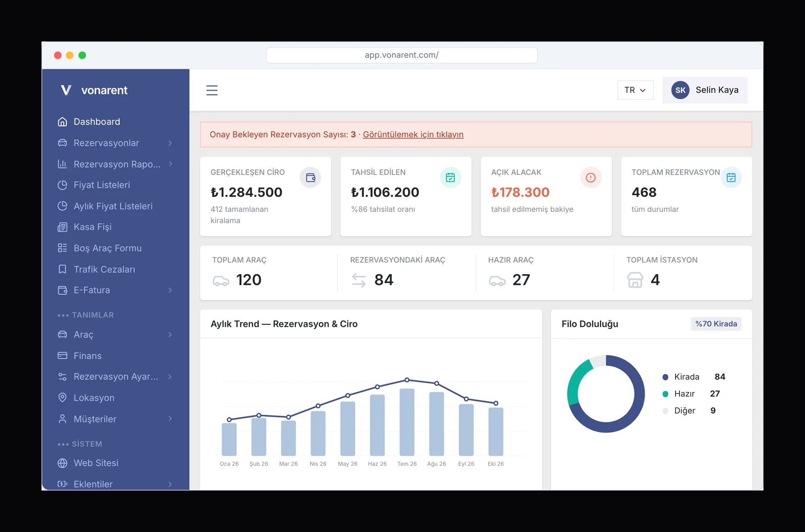Expand the Rezervasyon Raporları chevron
Screen dimensions: 805x532
click(170, 164)
